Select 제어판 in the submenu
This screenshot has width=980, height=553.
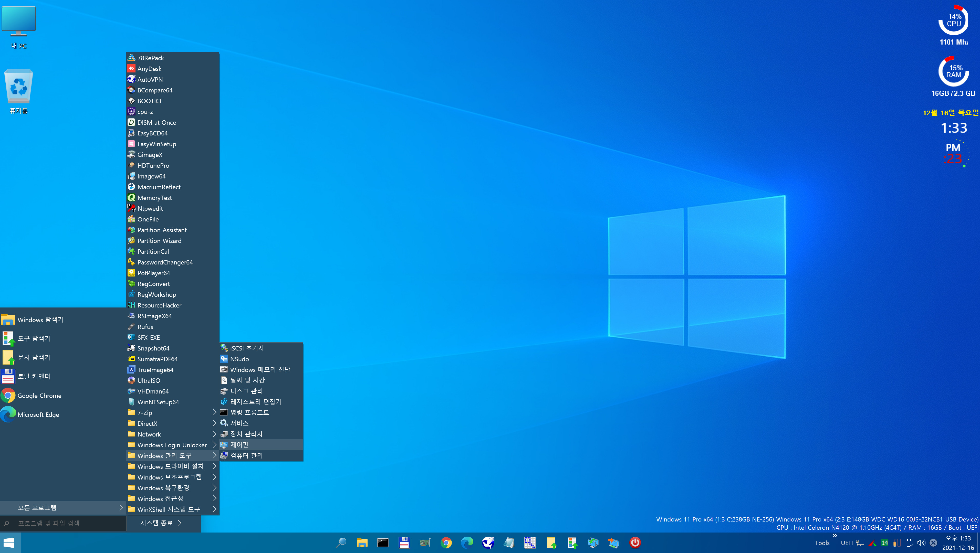point(261,445)
